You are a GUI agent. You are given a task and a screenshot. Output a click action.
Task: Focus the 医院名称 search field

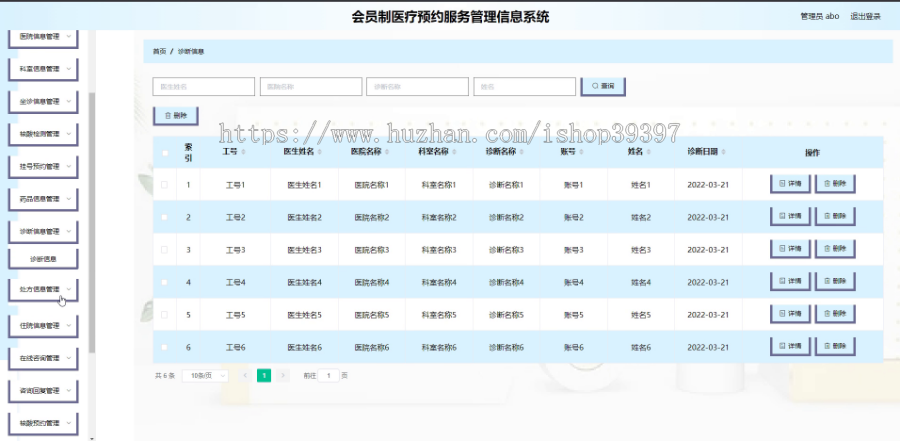[x=311, y=87]
